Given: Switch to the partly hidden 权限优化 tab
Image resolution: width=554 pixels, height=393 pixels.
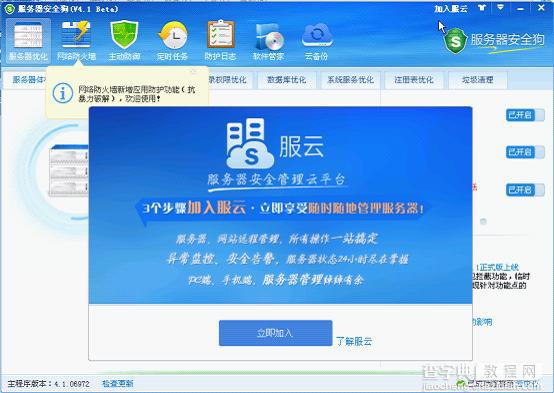Looking at the screenshot, I should pyautogui.click(x=230, y=80).
